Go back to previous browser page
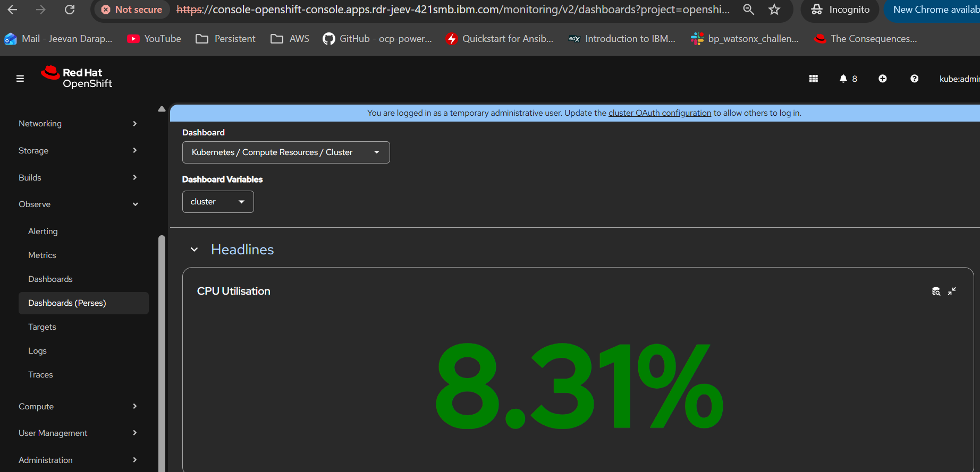This screenshot has width=980, height=472. coord(12,10)
